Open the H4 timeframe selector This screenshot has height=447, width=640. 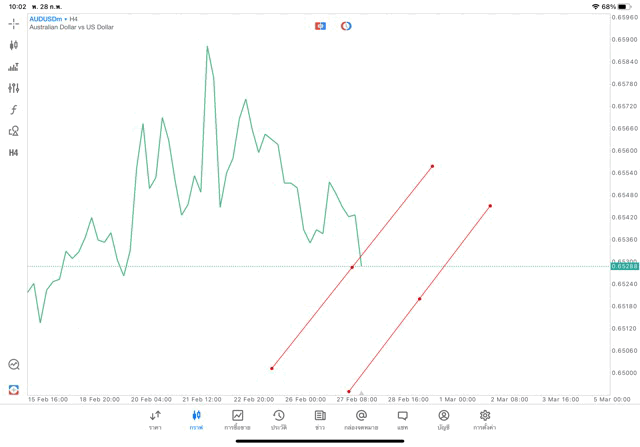[x=14, y=153]
